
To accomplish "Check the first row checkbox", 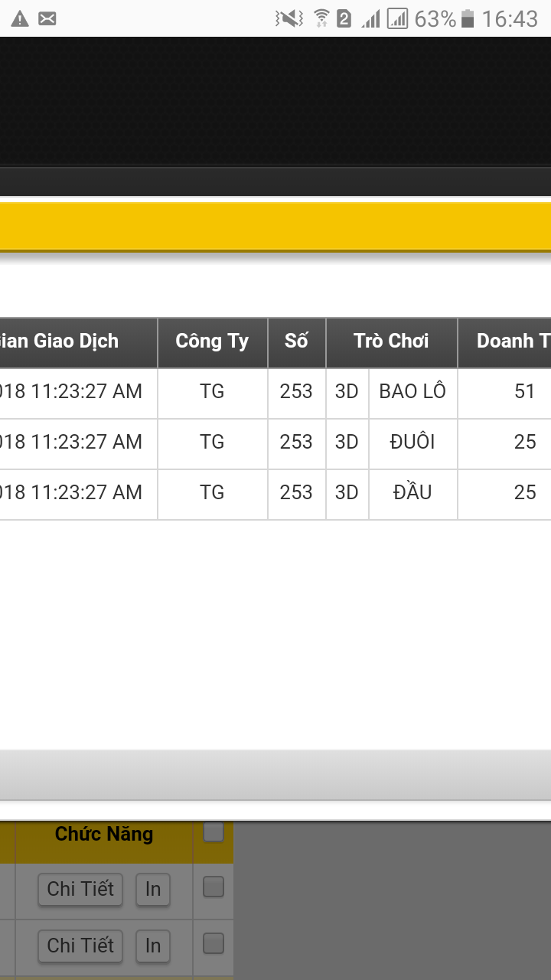I will pos(214,887).
